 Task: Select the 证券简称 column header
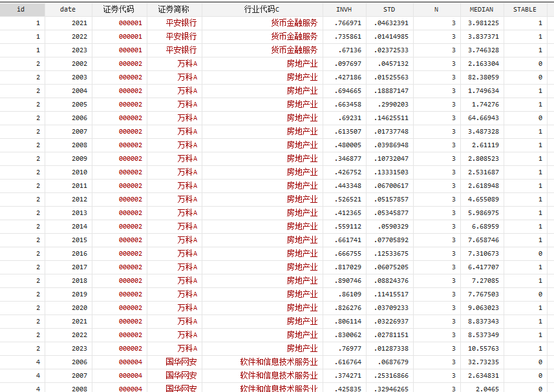(x=174, y=10)
